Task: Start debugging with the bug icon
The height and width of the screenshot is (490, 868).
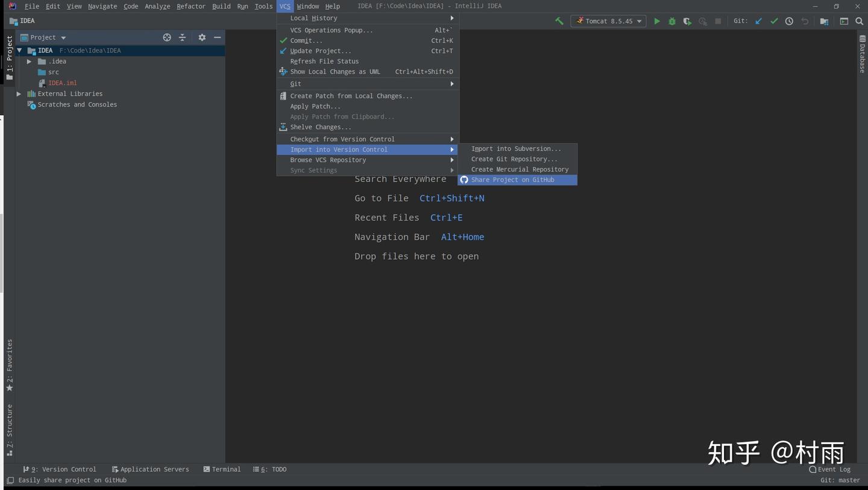Action: (x=671, y=21)
